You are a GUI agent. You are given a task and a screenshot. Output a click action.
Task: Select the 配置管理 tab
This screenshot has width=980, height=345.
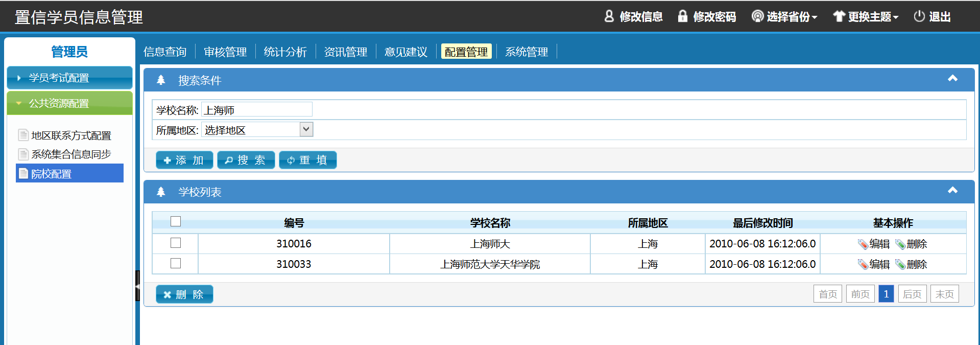[466, 52]
